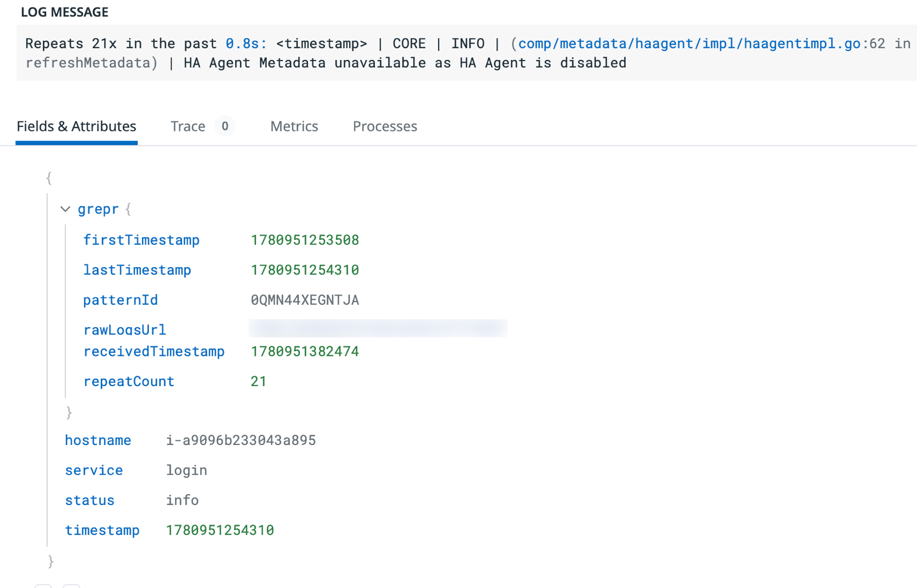The height and width of the screenshot is (588, 917).
Task: Click the timestamp attribute key
Action: pyautogui.click(x=102, y=530)
